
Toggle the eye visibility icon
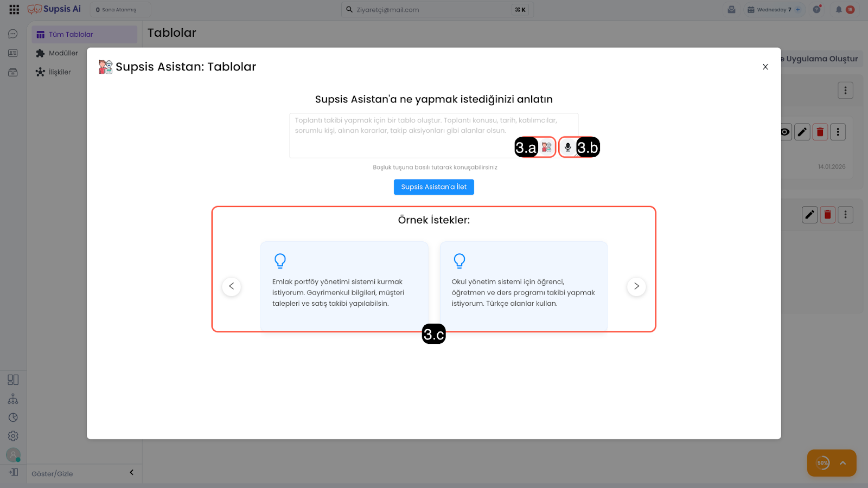click(785, 132)
